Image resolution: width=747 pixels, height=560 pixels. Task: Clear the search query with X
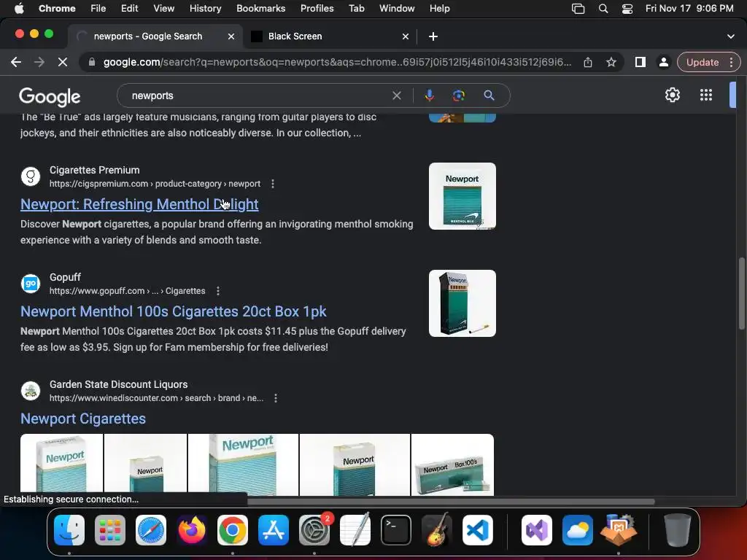pyautogui.click(x=396, y=96)
